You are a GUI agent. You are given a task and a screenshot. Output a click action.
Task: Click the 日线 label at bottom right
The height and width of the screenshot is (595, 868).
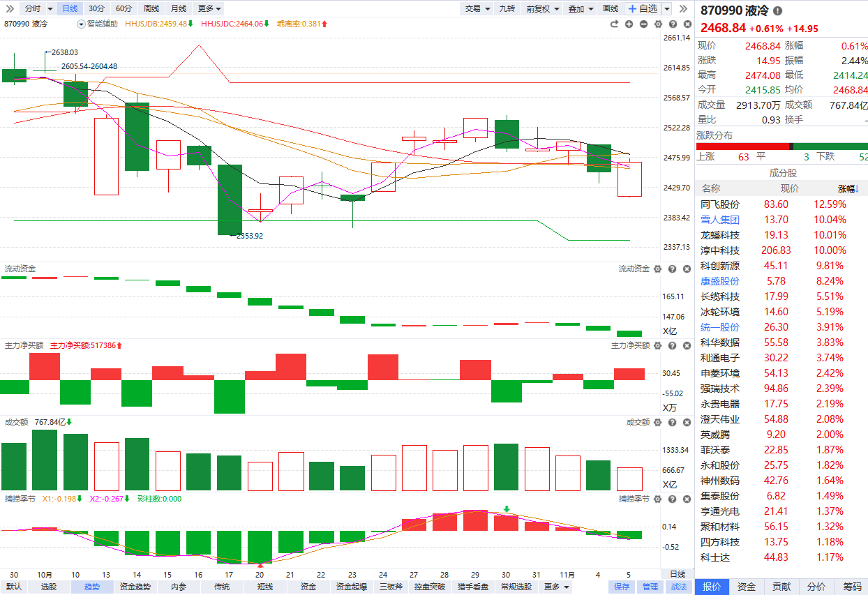coord(678,573)
